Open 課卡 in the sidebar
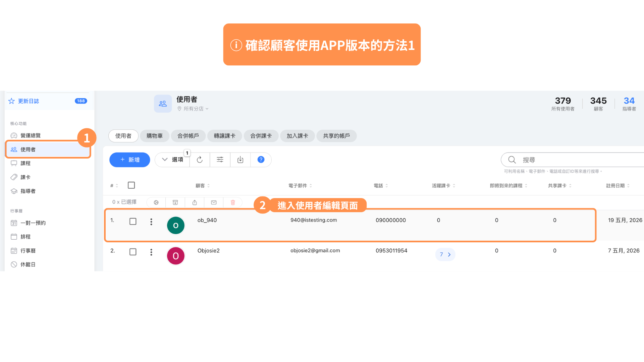644x362 pixels. click(25, 177)
